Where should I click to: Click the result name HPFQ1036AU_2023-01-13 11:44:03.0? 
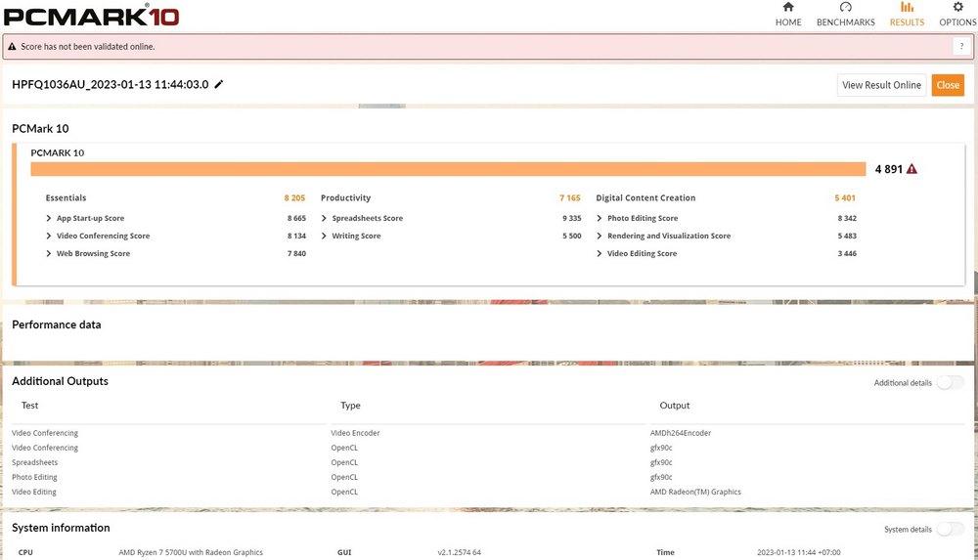[x=111, y=84]
